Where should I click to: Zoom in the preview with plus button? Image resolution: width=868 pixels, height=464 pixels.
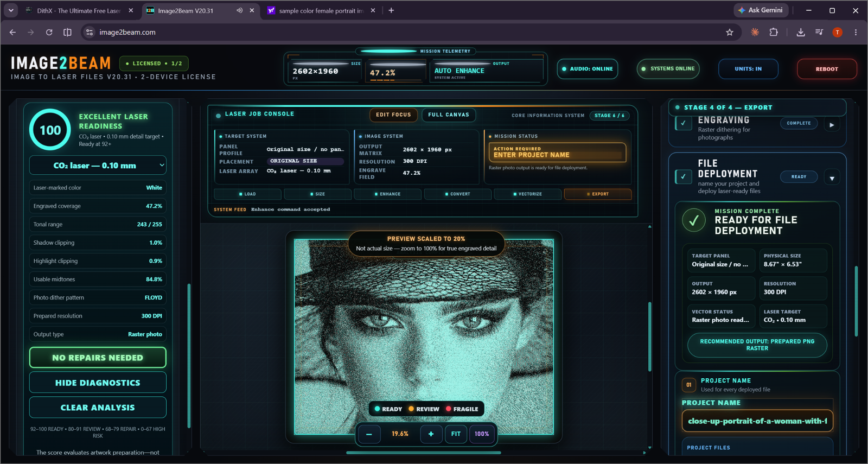431,434
